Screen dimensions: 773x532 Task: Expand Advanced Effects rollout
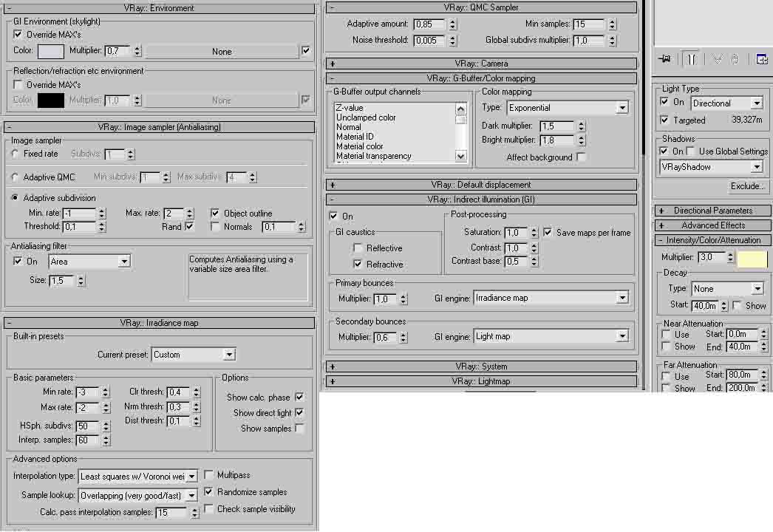pyautogui.click(x=713, y=225)
